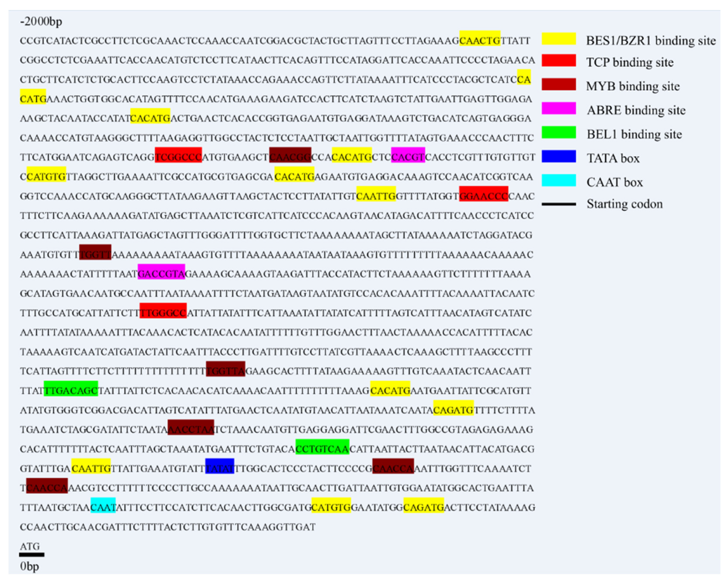Click the underlined ATG start codon
The image size is (728, 584).
(30, 546)
